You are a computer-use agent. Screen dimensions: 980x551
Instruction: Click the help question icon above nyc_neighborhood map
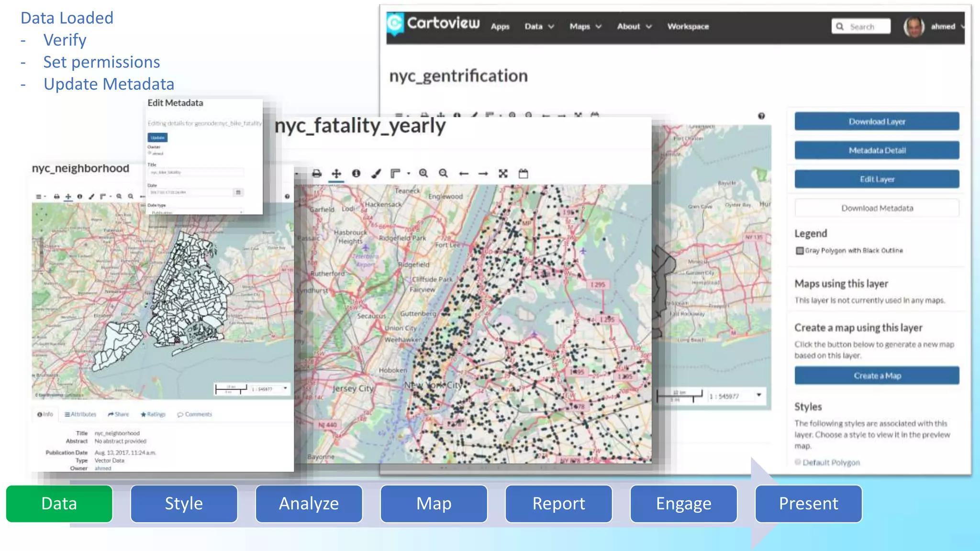pyautogui.click(x=287, y=197)
